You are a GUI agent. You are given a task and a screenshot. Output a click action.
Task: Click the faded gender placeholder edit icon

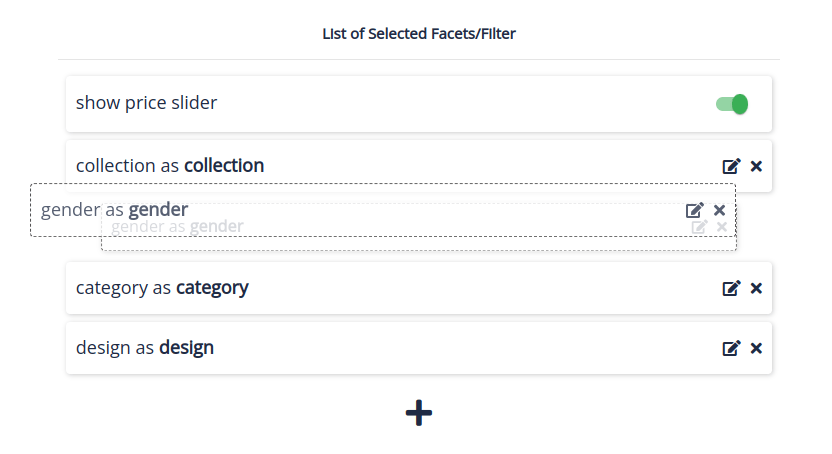[x=700, y=228]
